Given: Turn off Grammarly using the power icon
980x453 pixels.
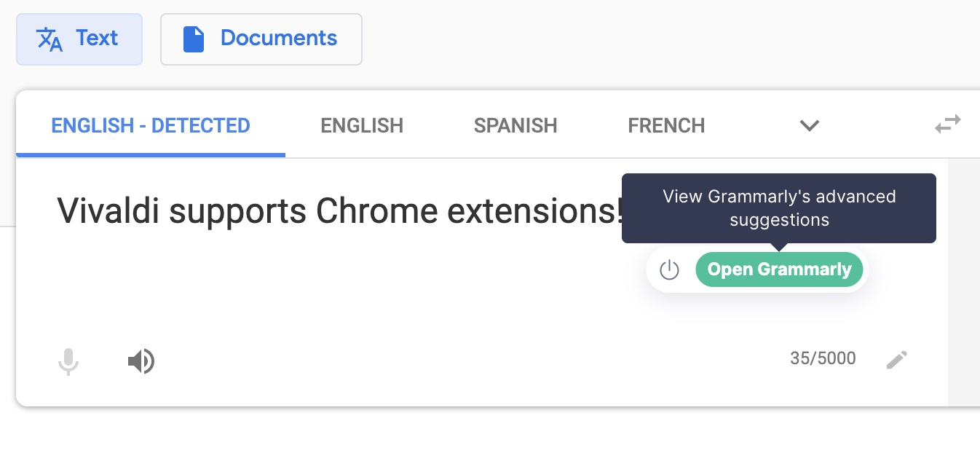Looking at the screenshot, I should 669,270.
